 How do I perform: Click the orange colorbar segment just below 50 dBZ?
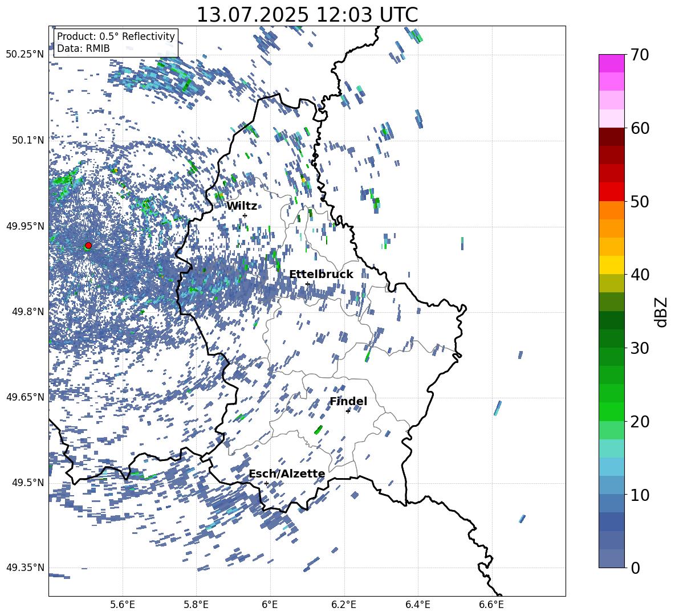(x=611, y=210)
